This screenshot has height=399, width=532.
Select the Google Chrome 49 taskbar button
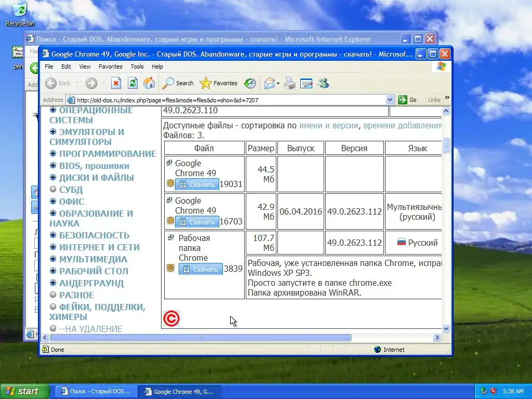[x=180, y=392]
